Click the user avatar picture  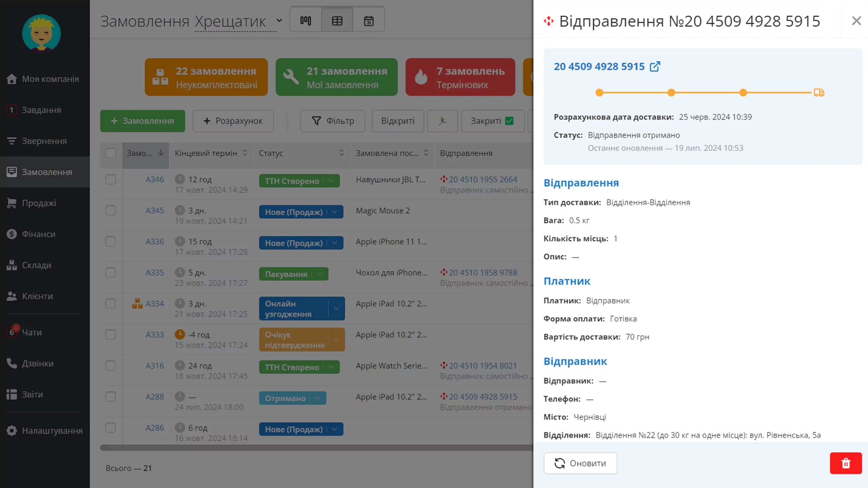point(41,33)
